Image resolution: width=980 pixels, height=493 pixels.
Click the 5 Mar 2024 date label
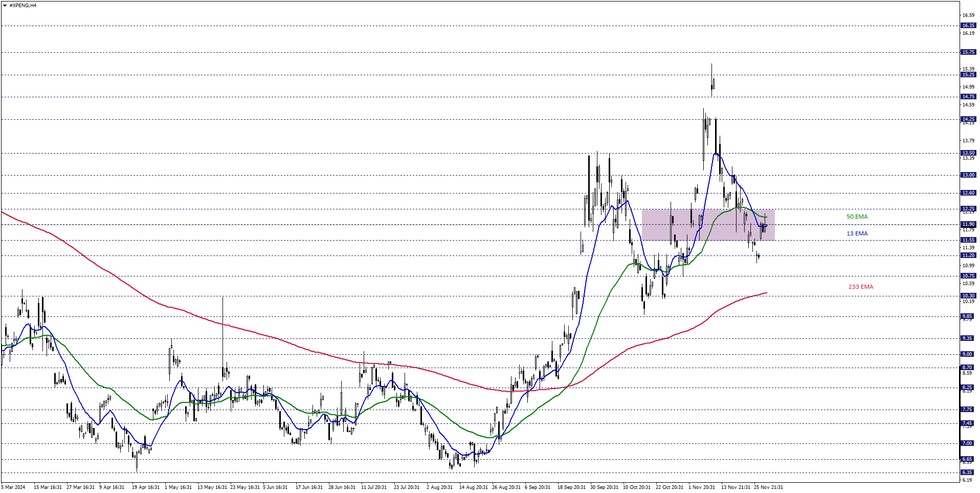point(13,487)
